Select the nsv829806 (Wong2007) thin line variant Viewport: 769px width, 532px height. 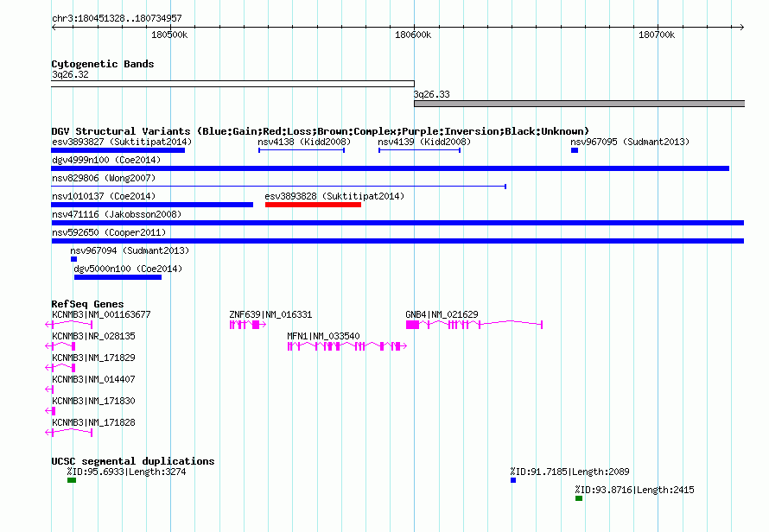(x=278, y=187)
